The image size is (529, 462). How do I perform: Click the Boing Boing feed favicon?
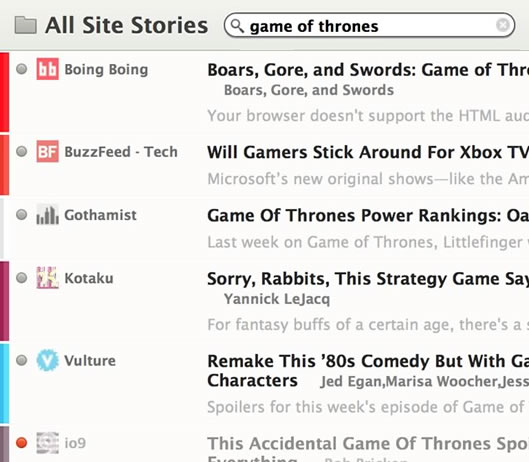48,69
